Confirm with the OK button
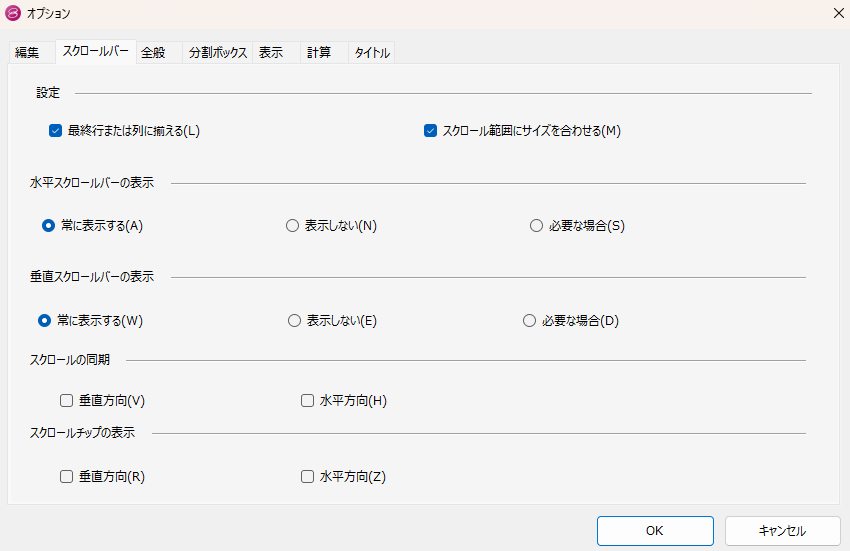Viewport: 850px width, 551px height. tap(655, 530)
